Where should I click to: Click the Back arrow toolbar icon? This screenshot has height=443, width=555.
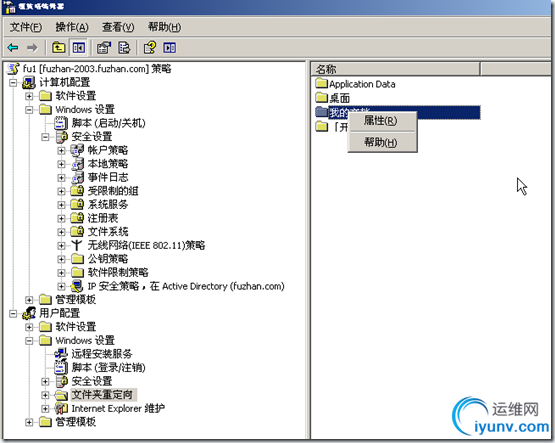click(x=13, y=47)
